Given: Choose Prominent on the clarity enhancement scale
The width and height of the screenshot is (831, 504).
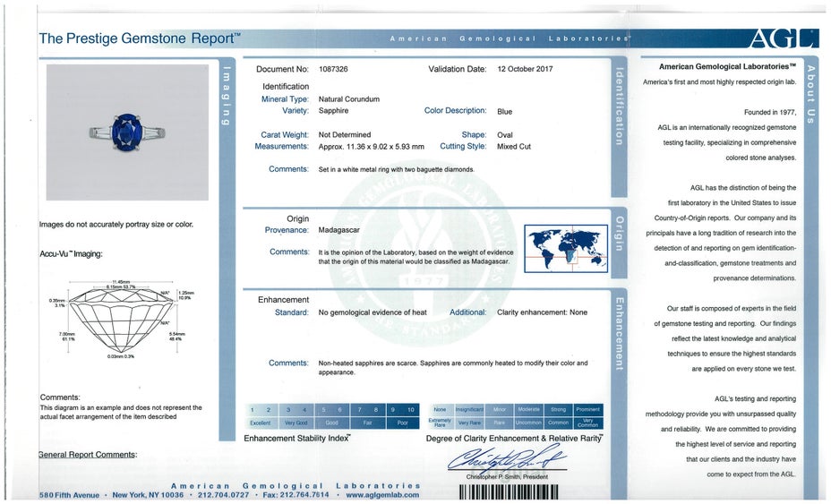Looking at the screenshot, I should pos(588,409).
